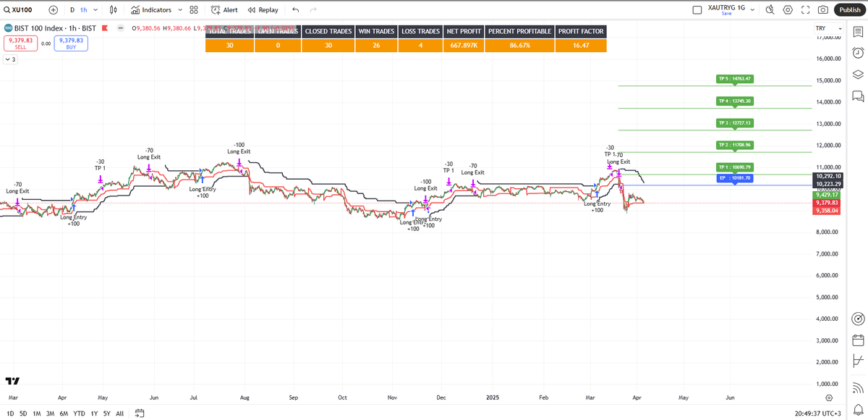The width and height of the screenshot is (868, 420).
Task: Click the TP 5 : 14763.47 label
Action: click(x=734, y=78)
